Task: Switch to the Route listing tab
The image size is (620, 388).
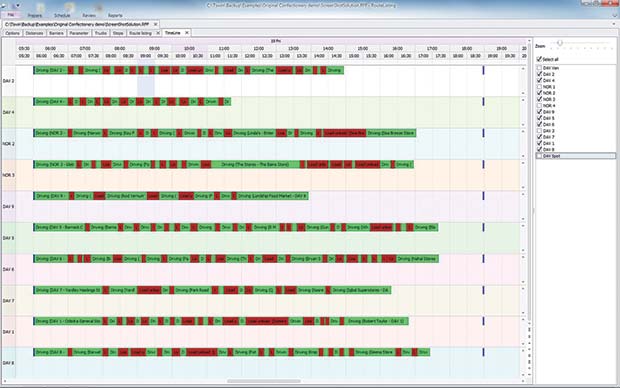Action: pos(140,33)
